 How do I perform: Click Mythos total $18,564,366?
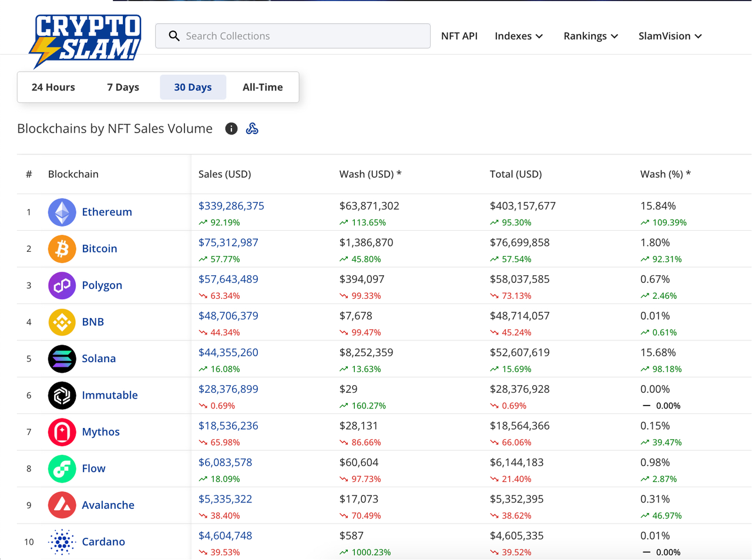click(520, 426)
